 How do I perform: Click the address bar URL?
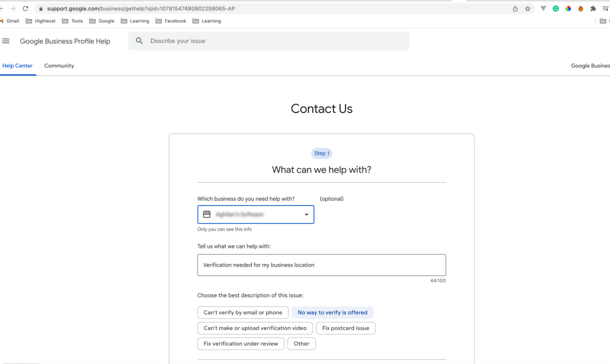141,9
